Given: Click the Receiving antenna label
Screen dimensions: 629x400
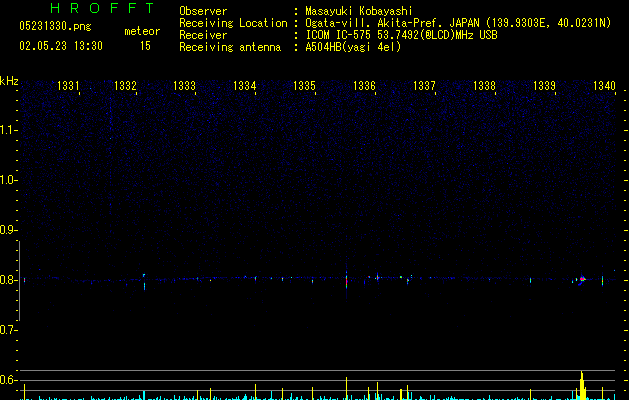Looking at the screenshot, I should point(230,47).
